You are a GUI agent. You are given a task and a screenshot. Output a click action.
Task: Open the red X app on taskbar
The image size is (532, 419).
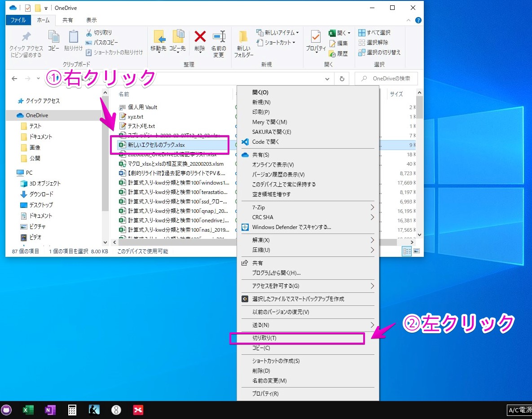click(x=138, y=410)
